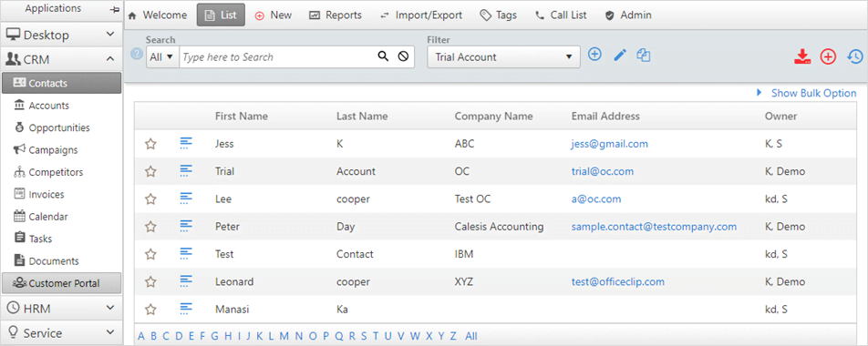Star the Lee cooper contact row
Screen dimensions: 868x346
click(x=150, y=199)
